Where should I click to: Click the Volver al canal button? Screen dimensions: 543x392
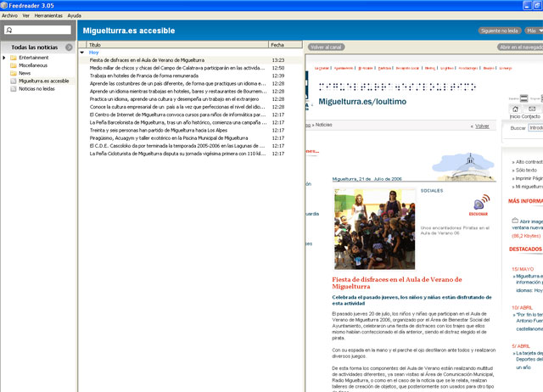(326, 48)
